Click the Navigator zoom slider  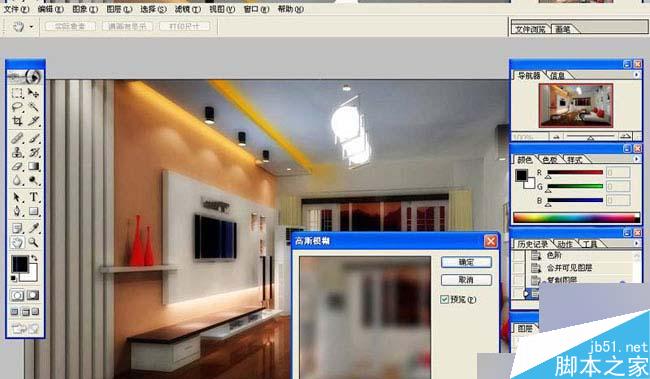coord(591,136)
